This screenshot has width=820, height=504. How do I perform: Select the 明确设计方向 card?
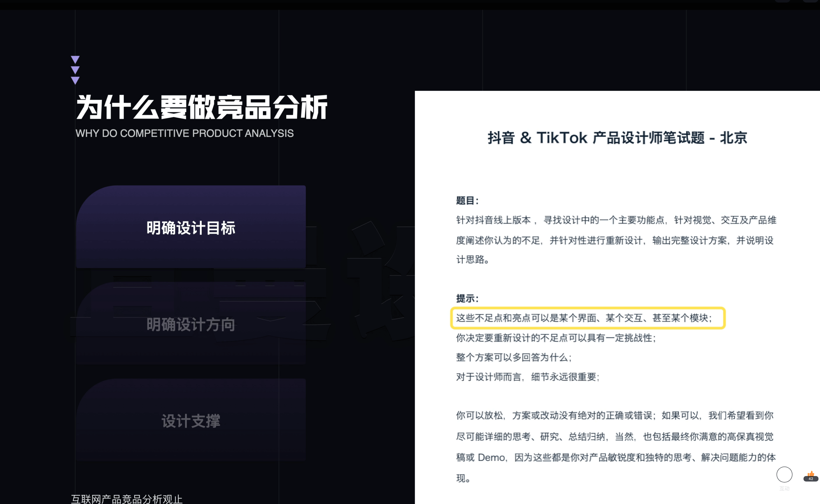click(x=191, y=323)
